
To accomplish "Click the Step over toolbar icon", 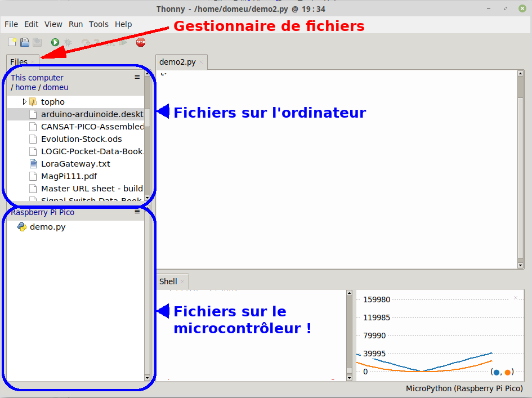I will coord(86,42).
